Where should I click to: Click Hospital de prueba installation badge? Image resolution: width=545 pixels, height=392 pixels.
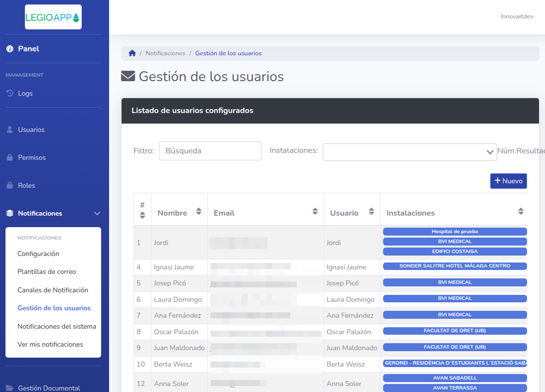coord(454,232)
